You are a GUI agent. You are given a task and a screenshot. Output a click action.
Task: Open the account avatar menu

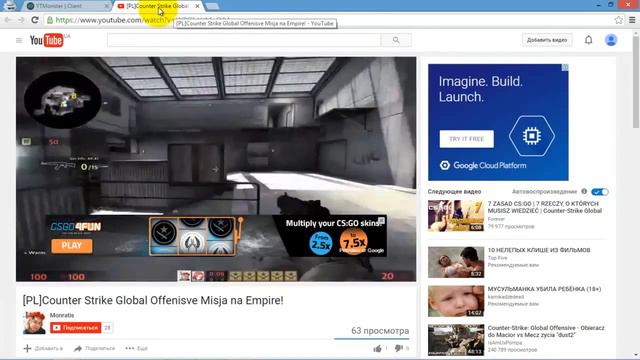click(x=611, y=40)
